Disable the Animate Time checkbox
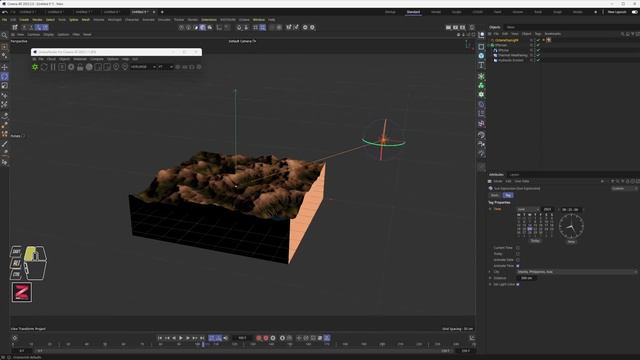 point(518,266)
